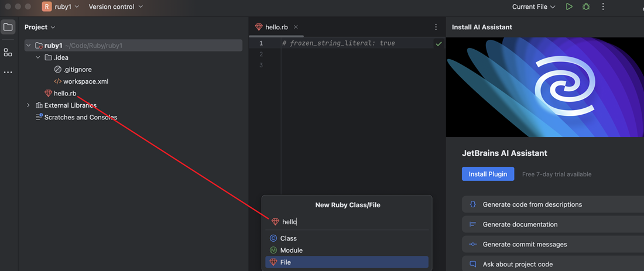Click Generate commit messages row
Viewport: 644px width, 271px height.
pyautogui.click(x=553, y=244)
